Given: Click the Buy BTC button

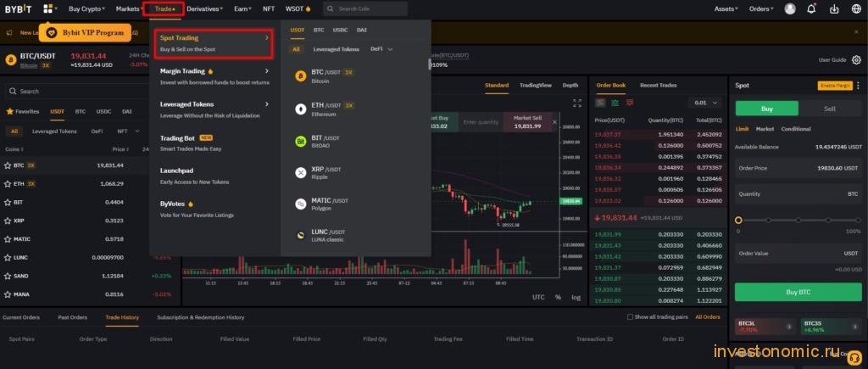Looking at the screenshot, I should pos(798,293).
